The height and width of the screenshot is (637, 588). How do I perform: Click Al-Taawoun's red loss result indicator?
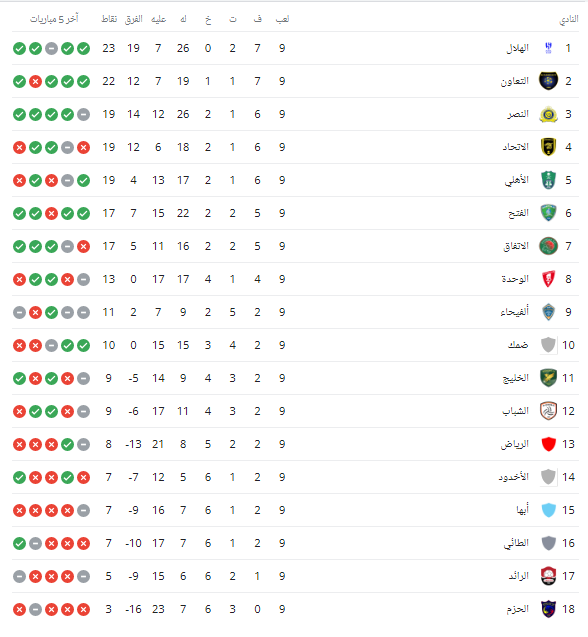tap(36, 82)
